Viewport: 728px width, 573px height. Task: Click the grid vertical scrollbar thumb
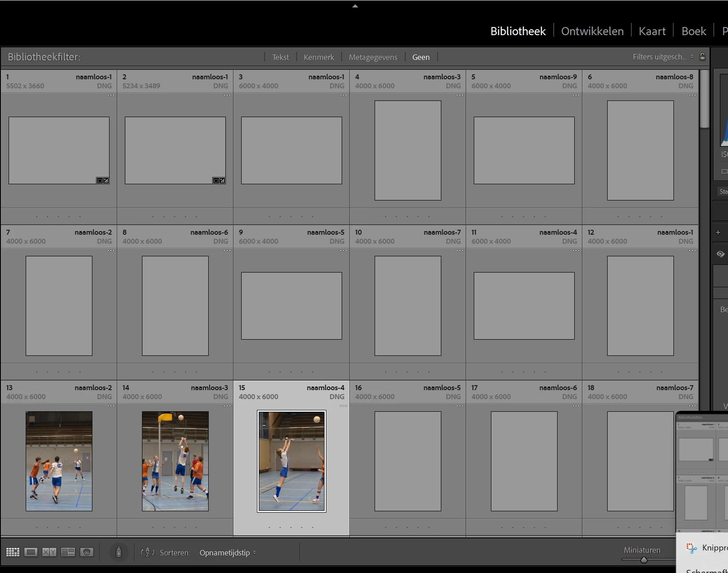click(x=704, y=99)
